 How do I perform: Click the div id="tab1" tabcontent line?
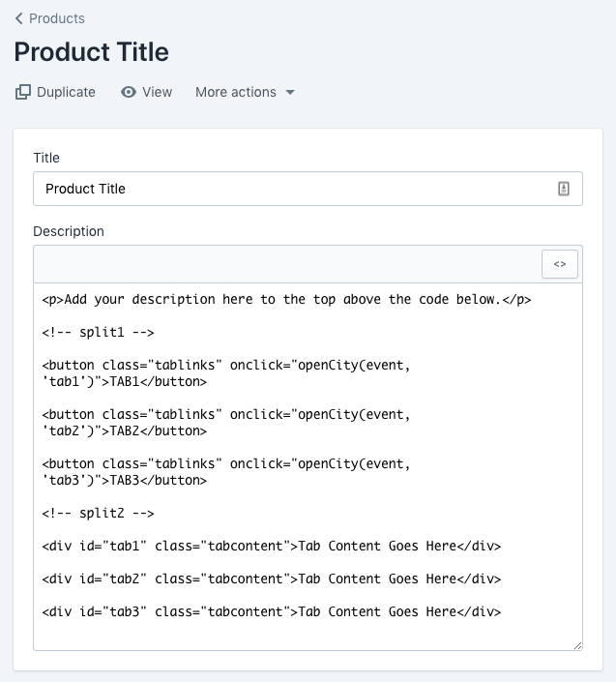(272, 546)
